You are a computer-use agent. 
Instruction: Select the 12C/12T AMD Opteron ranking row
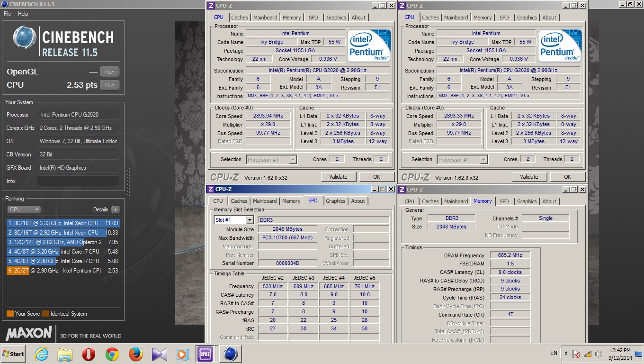(x=63, y=242)
